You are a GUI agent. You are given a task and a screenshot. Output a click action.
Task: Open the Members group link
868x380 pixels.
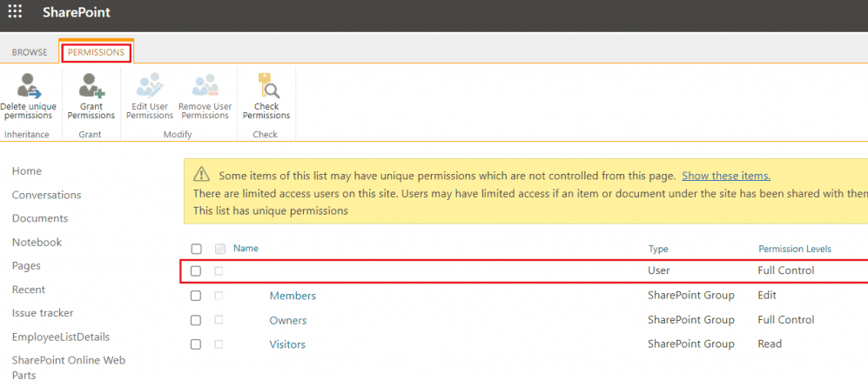coord(293,296)
